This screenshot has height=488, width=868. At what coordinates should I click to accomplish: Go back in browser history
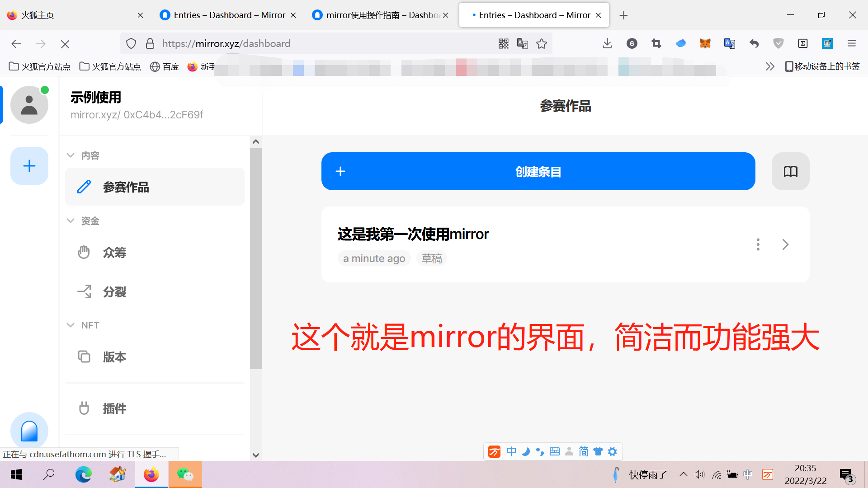tap(16, 43)
